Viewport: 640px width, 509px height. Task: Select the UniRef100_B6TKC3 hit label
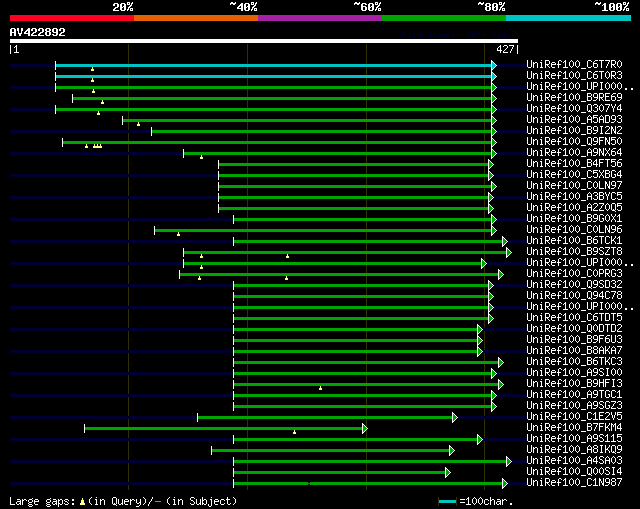tap(574, 362)
